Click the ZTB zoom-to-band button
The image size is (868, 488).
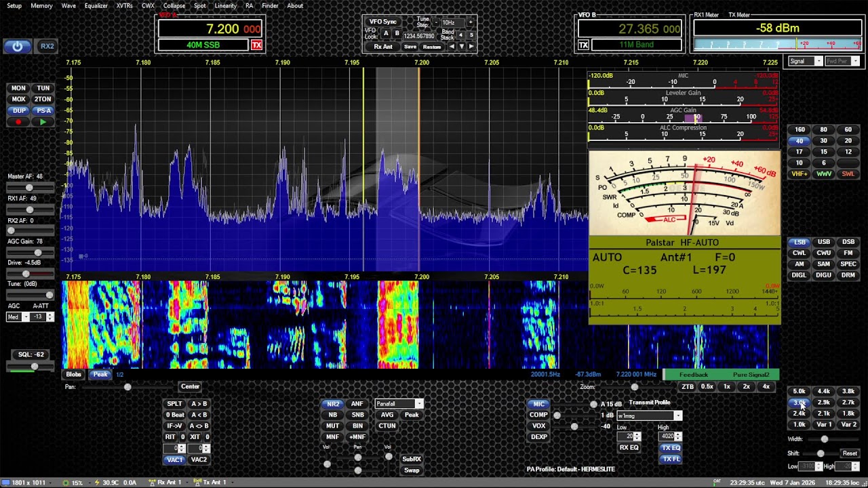tap(688, 386)
